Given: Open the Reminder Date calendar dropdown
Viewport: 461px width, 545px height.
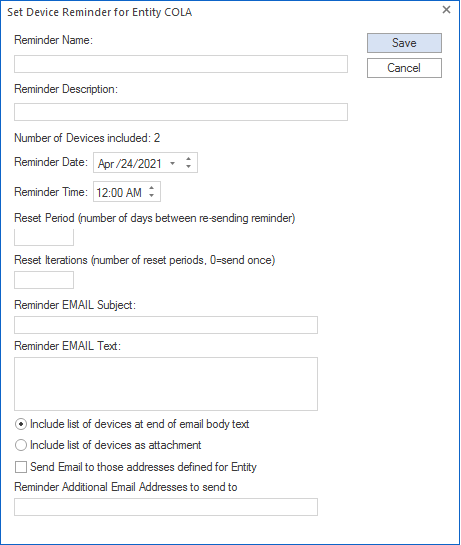Looking at the screenshot, I should point(172,163).
